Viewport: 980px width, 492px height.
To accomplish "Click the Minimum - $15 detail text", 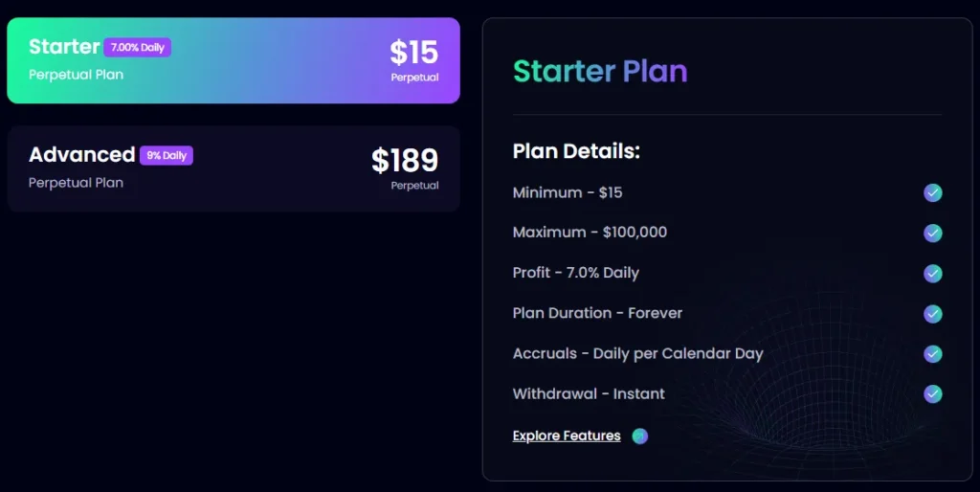I will 568,193.
